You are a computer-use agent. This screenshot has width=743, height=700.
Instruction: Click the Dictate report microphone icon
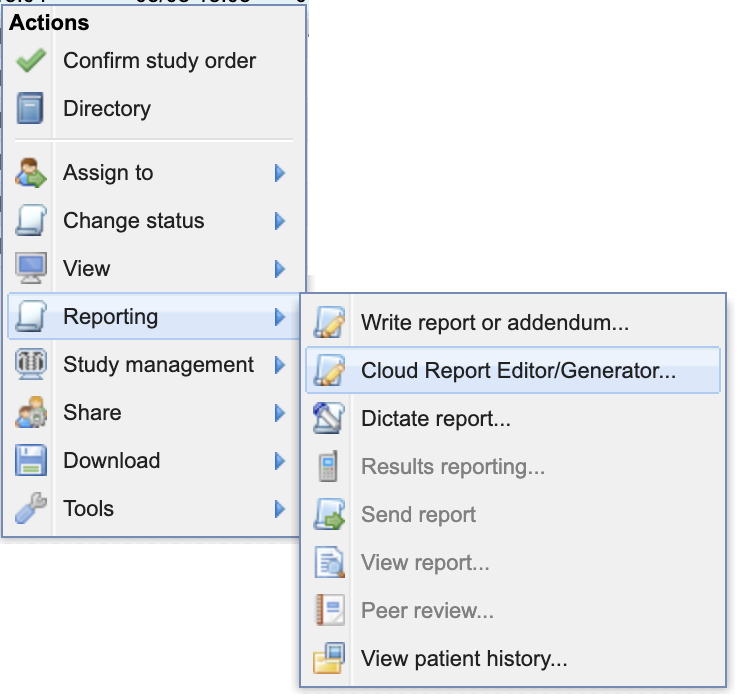coord(329,418)
